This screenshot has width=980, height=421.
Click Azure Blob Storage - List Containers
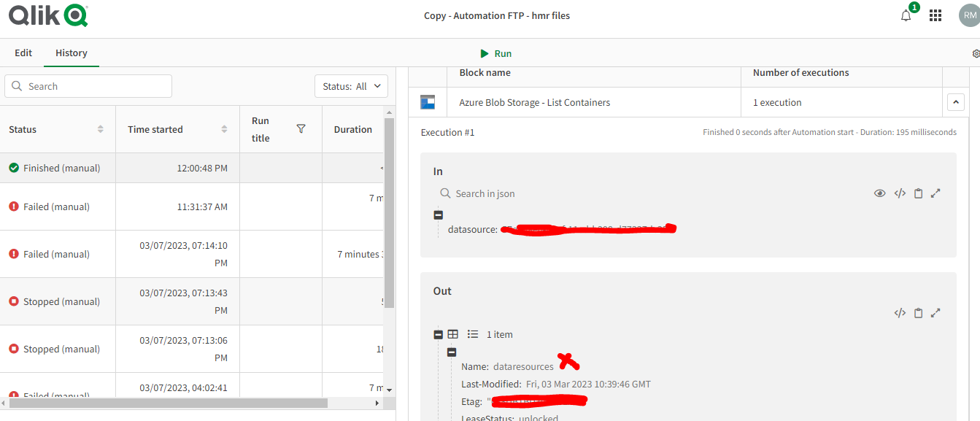coord(534,102)
